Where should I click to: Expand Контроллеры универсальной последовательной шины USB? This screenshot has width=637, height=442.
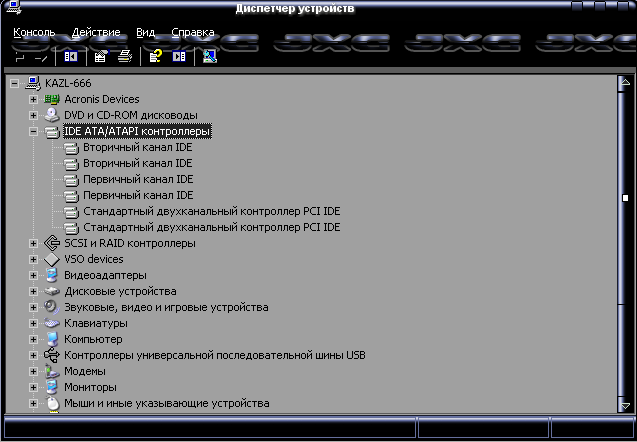[33, 355]
